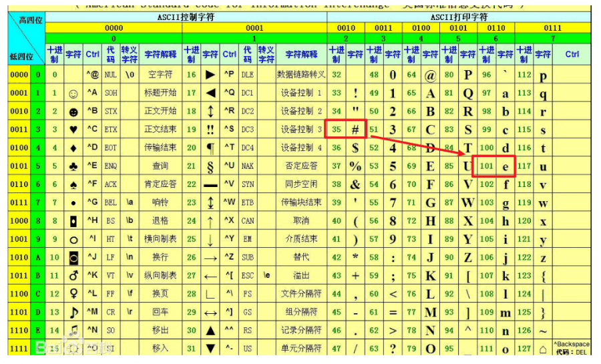The height and width of the screenshot is (364, 601).
Task: Click the "^Z" Ctrl cell
Action: (x=229, y=257)
